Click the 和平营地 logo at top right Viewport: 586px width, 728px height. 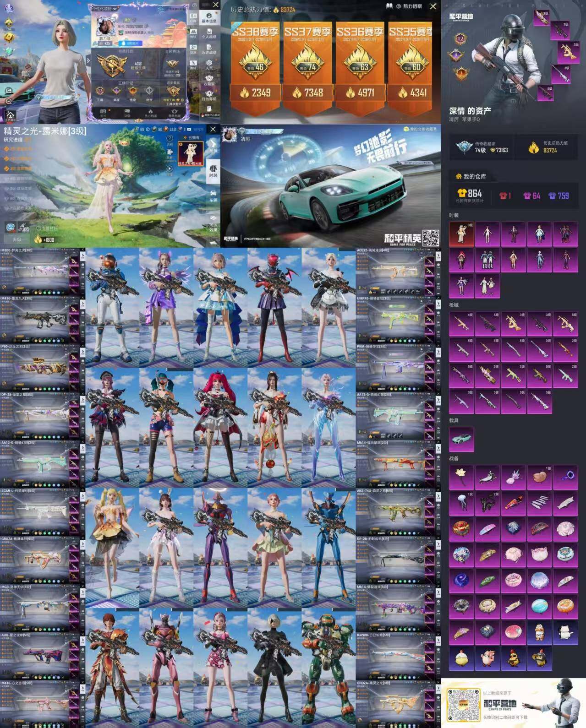click(x=461, y=17)
